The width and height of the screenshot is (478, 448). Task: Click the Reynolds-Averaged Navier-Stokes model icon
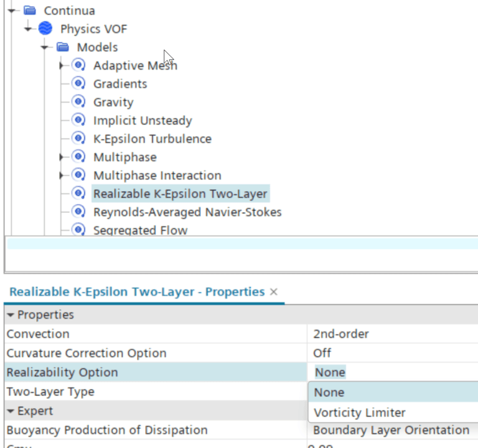click(78, 212)
